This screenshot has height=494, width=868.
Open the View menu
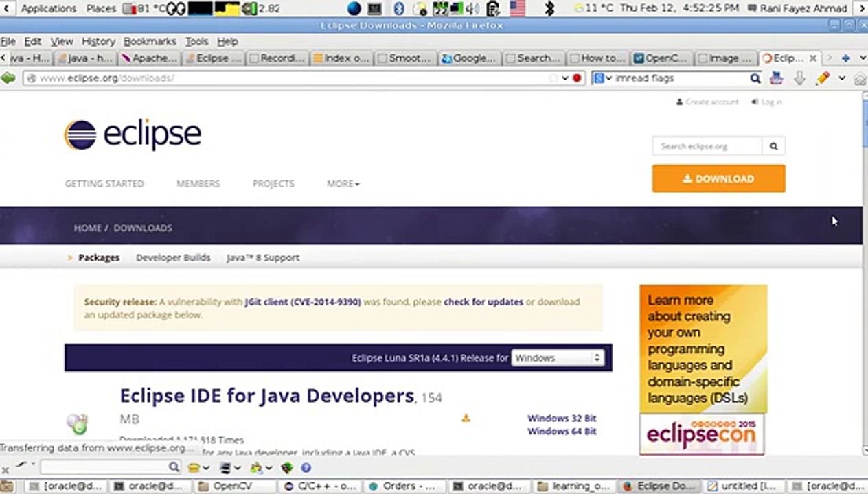point(62,41)
